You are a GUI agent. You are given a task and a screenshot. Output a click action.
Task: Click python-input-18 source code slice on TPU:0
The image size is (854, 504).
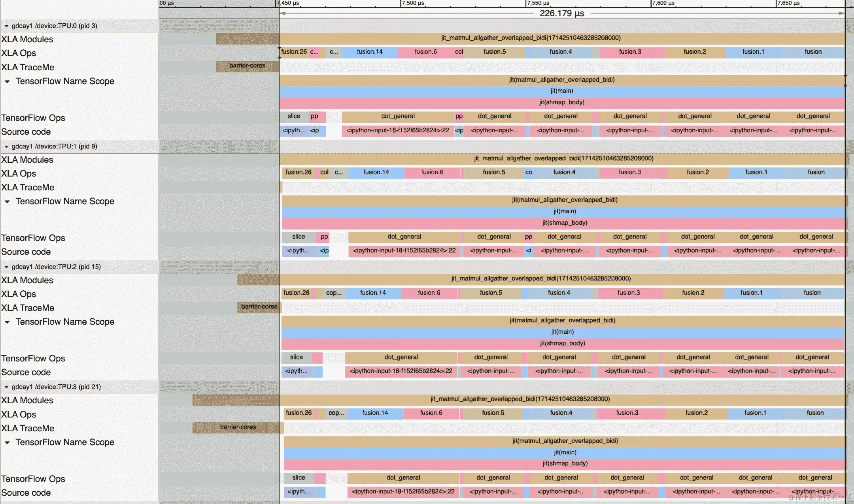(397, 130)
